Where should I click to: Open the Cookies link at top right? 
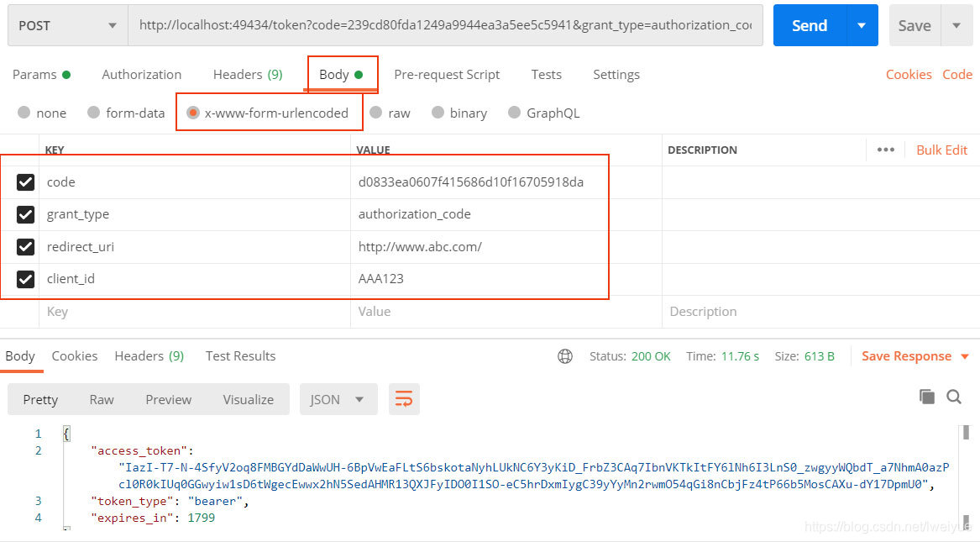pos(909,75)
